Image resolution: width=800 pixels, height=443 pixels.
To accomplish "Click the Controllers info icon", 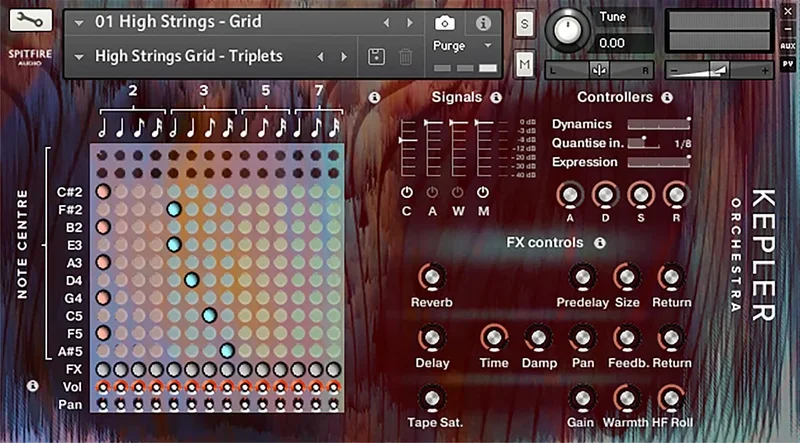I will pos(666,97).
